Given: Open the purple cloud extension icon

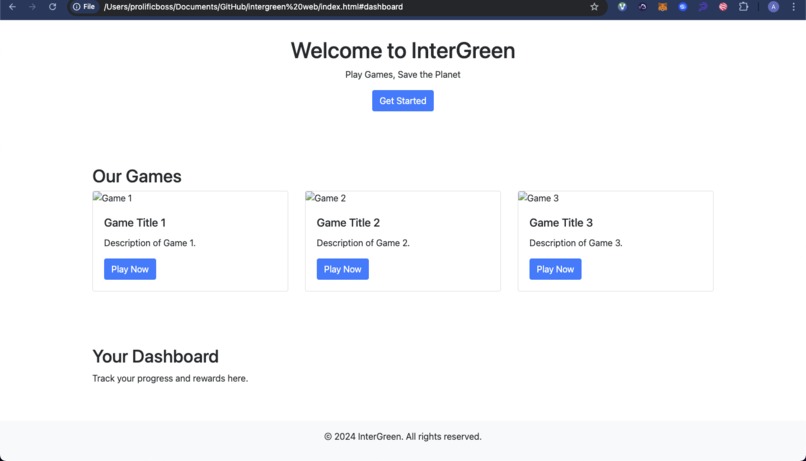Looking at the screenshot, I should click(x=643, y=7).
